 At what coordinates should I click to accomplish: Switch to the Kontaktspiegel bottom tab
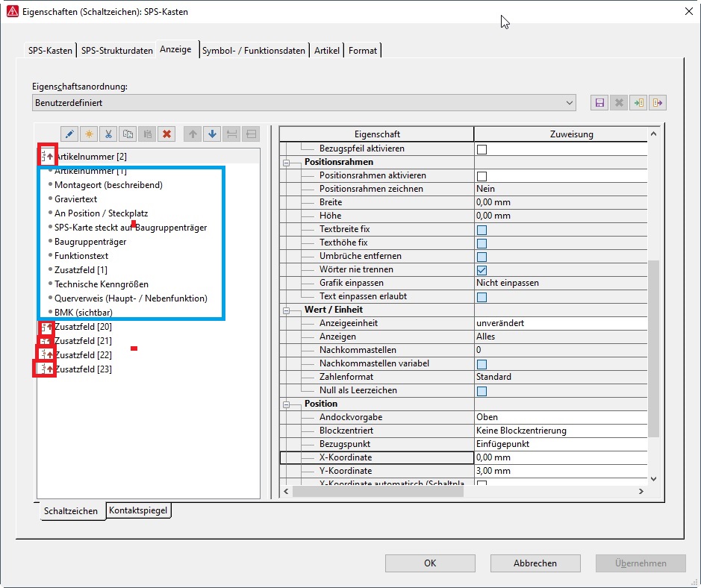pyautogui.click(x=138, y=510)
